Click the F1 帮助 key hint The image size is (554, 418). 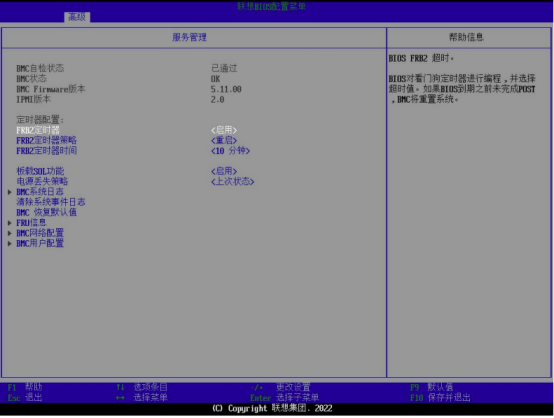pos(25,387)
